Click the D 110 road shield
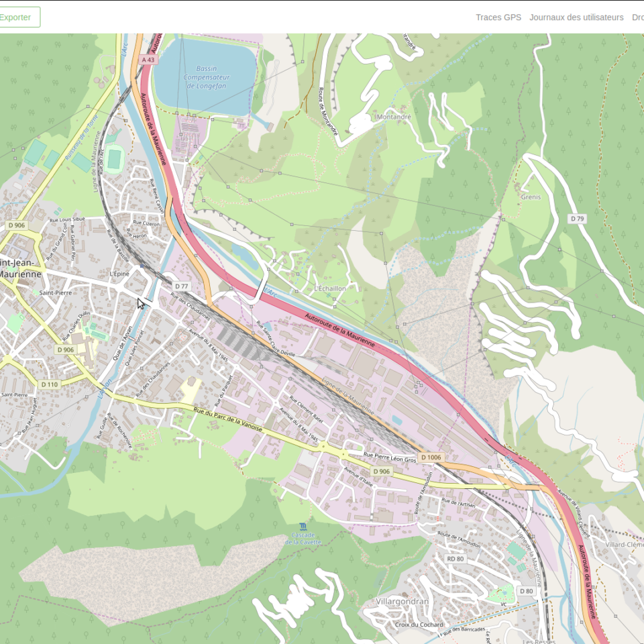 click(x=49, y=384)
